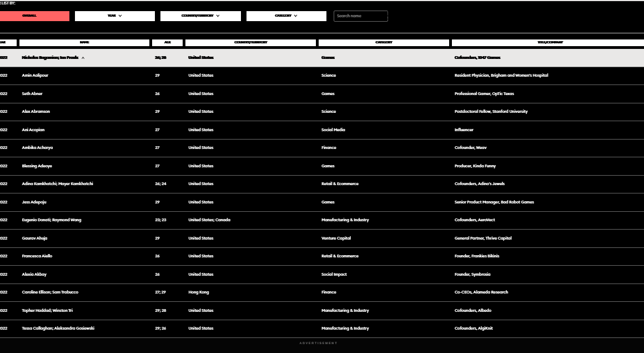Open the Ambika Acharya entry
The image size is (644, 353).
point(37,148)
